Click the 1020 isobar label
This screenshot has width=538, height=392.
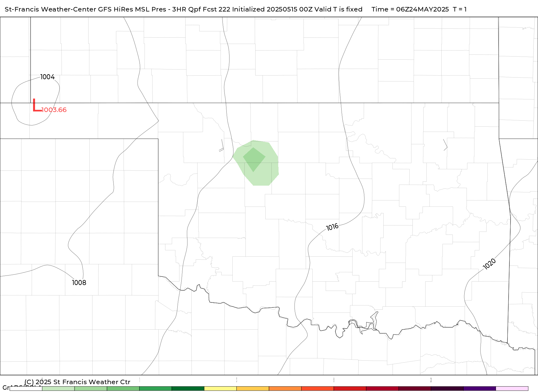[489, 264]
